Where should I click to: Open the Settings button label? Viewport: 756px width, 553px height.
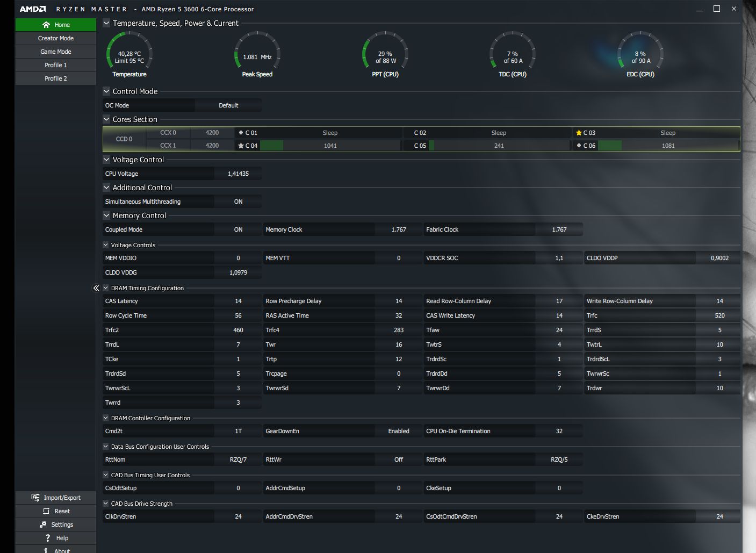(62, 525)
